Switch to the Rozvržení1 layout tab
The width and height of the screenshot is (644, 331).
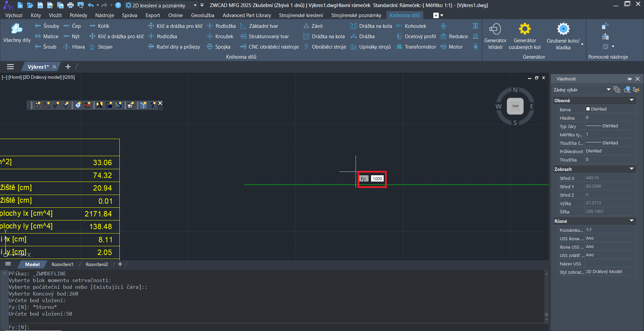62,264
